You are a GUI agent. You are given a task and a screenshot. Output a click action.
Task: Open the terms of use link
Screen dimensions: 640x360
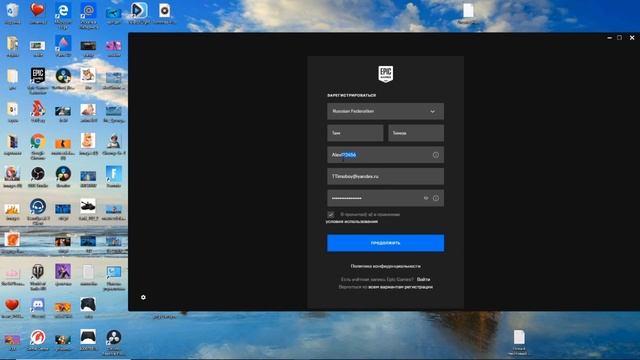[x=352, y=222]
